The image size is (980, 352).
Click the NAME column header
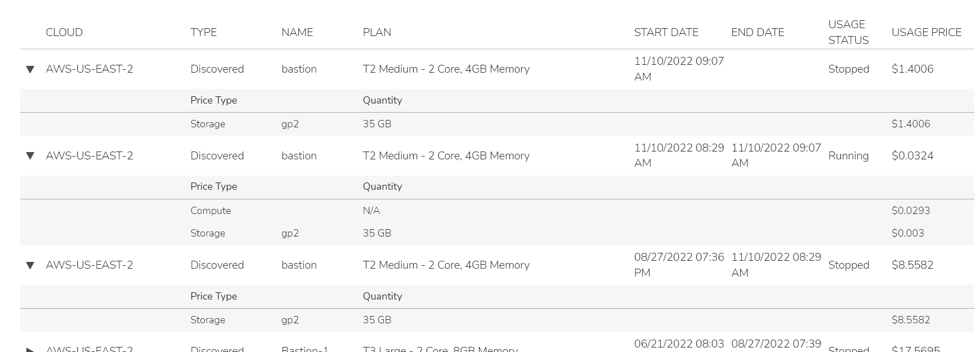click(297, 33)
